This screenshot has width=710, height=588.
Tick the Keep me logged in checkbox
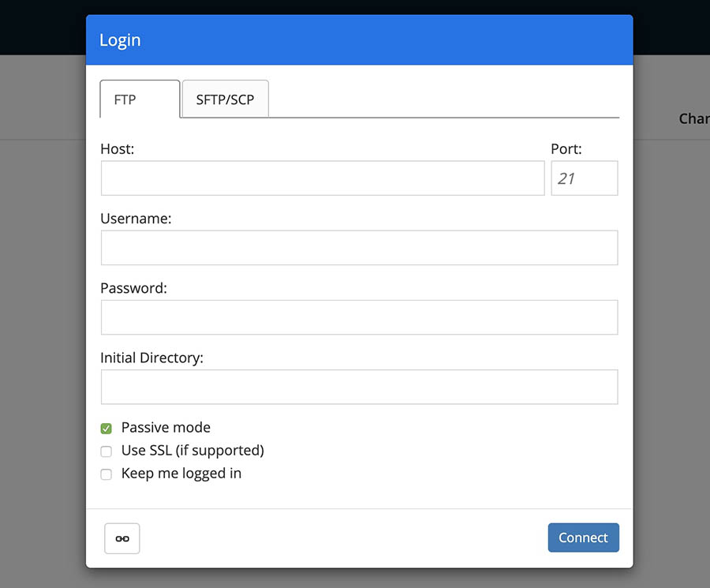[x=106, y=474]
